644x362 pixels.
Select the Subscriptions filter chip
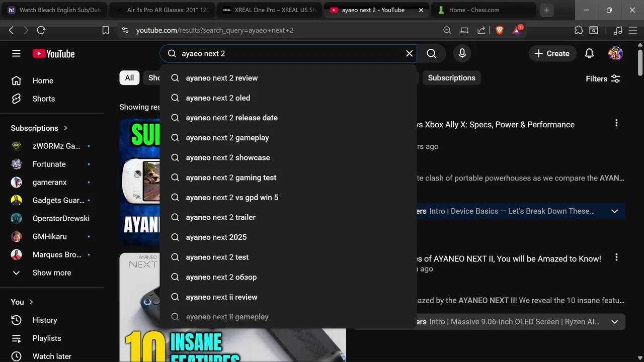click(451, 77)
